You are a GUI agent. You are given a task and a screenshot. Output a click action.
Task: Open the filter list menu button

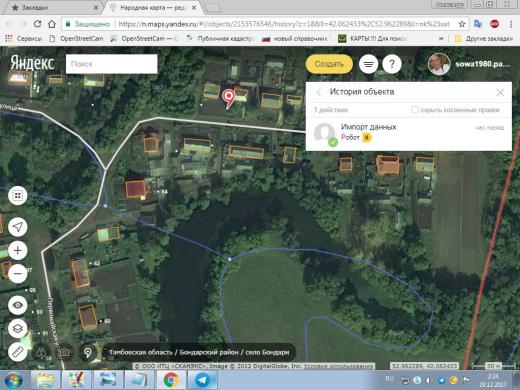coord(368,64)
